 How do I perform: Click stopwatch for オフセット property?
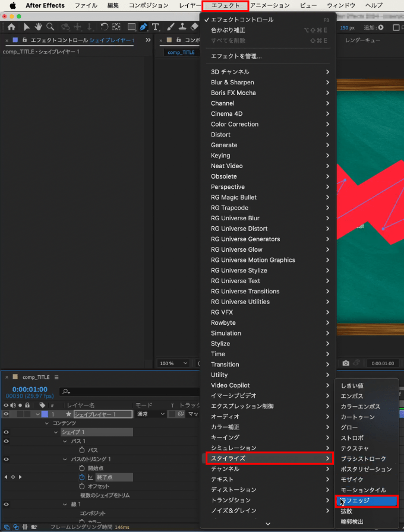[x=81, y=486]
